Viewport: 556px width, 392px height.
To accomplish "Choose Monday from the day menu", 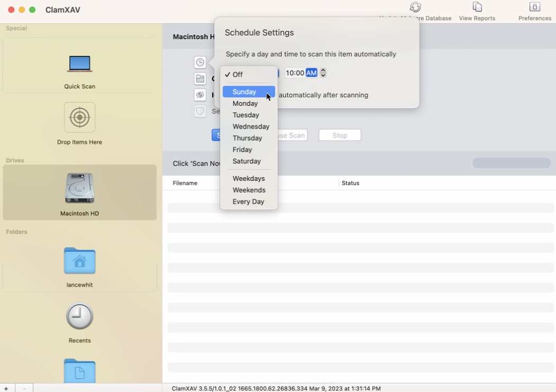I will pos(249,104).
